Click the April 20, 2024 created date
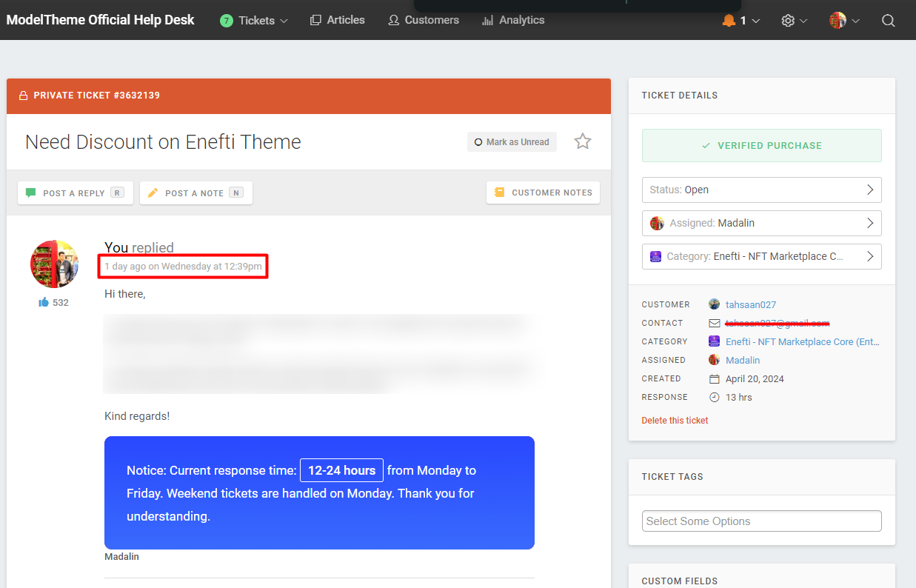The image size is (916, 588). [x=755, y=378]
